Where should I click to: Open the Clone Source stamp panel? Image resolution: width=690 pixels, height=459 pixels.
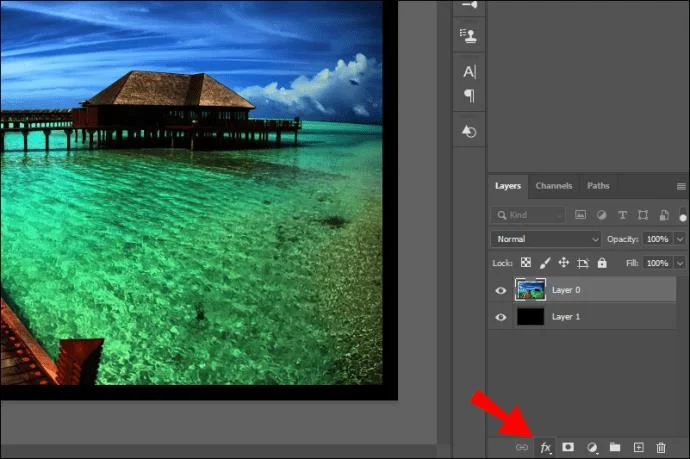tap(468, 34)
